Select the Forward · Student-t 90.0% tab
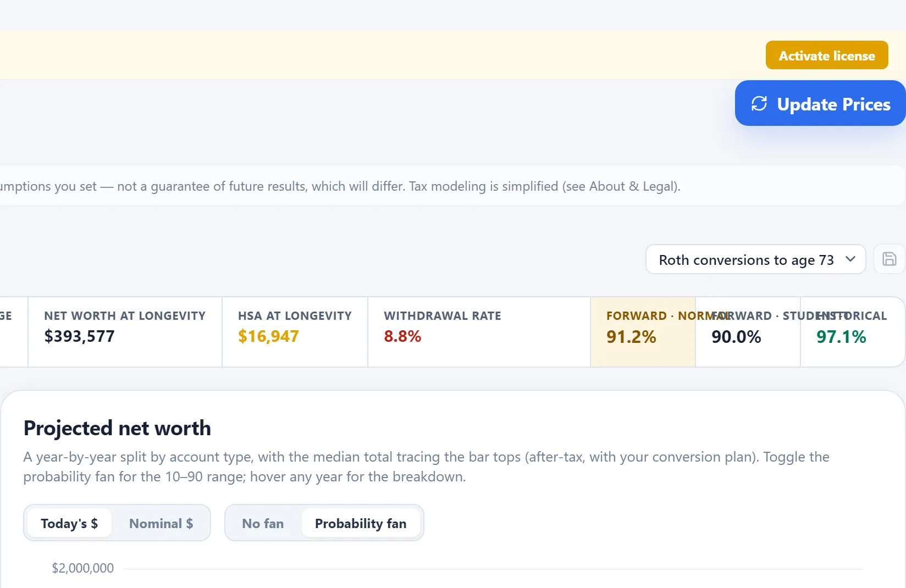Viewport: 906px width, 588px height. click(748, 332)
